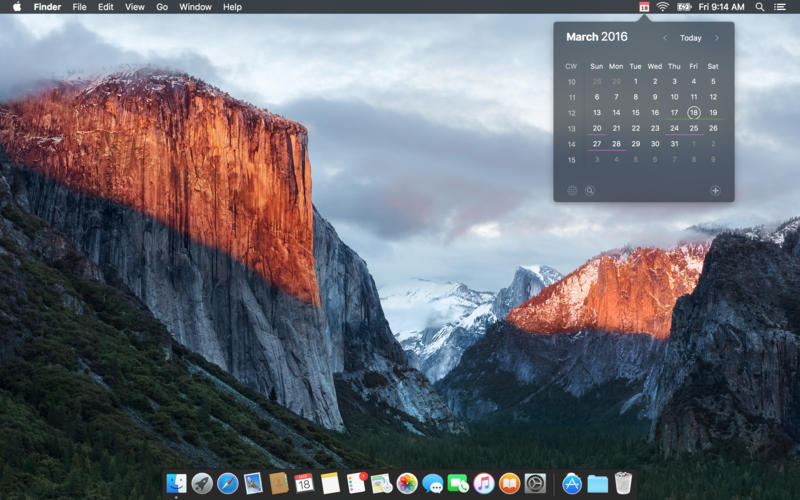Open the File menu
The height and width of the screenshot is (500, 800).
pyautogui.click(x=79, y=7)
